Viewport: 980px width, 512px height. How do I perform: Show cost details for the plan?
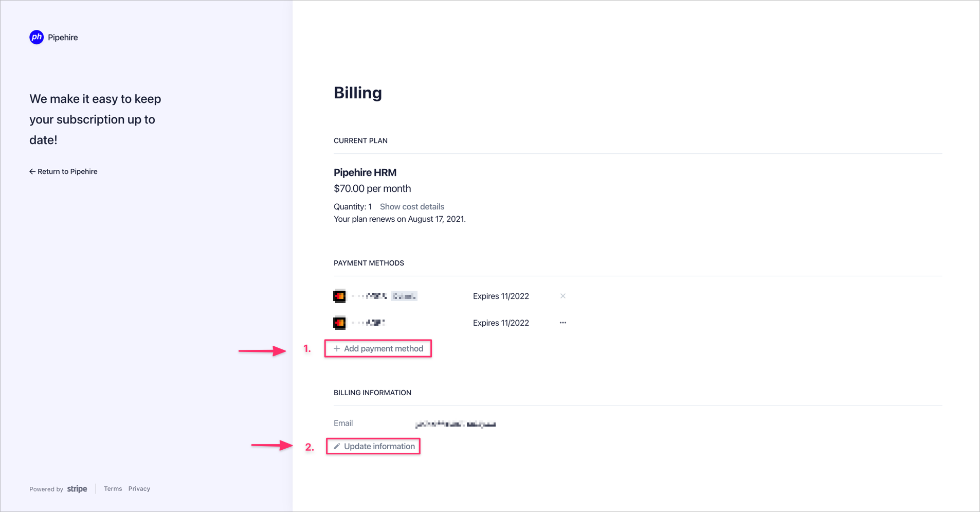pyautogui.click(x=412, y=206)
